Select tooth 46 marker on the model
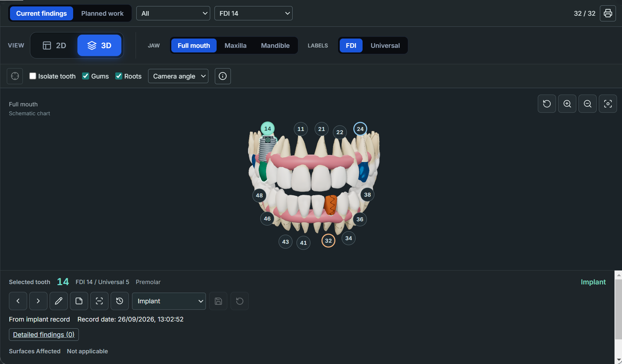Image resolution: width=622 pixels, height=364 pixels. point(267,218)
